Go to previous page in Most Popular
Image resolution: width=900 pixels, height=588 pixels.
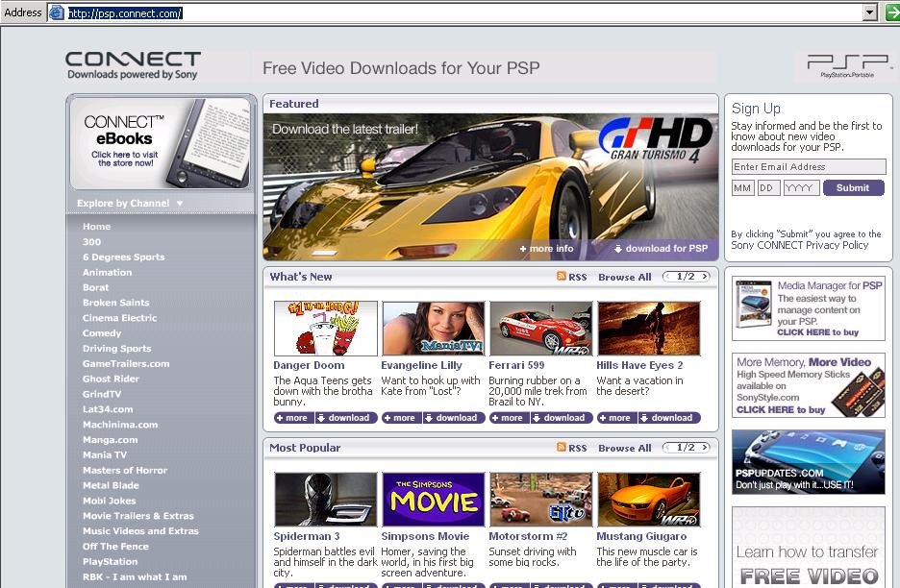[668, 448]
